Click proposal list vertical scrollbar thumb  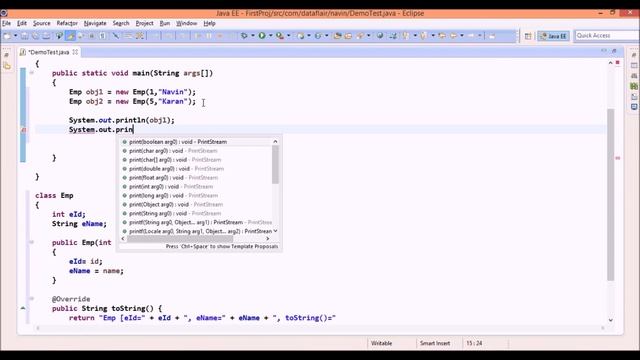276,164
